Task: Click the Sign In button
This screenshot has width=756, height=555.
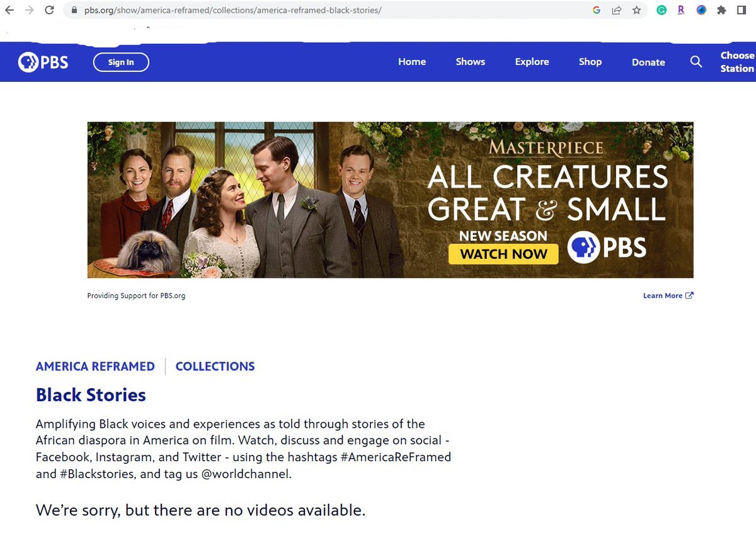Action: [121, 62]
